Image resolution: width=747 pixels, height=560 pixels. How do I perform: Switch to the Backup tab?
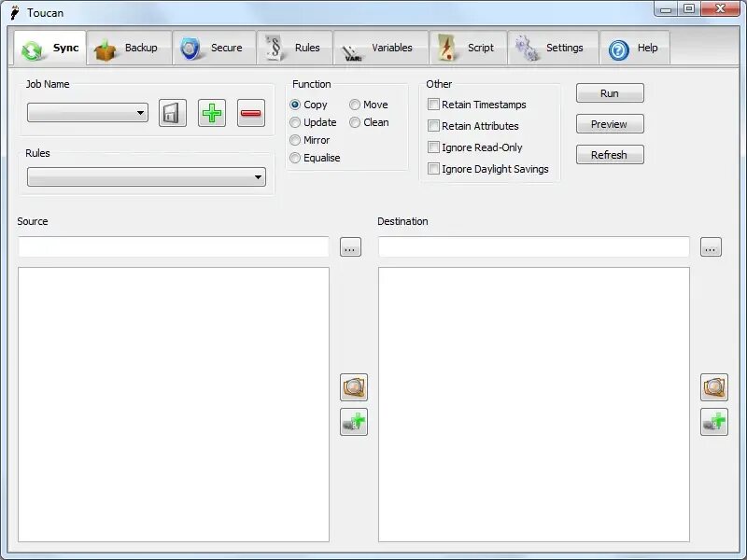(x=129, y=48)
